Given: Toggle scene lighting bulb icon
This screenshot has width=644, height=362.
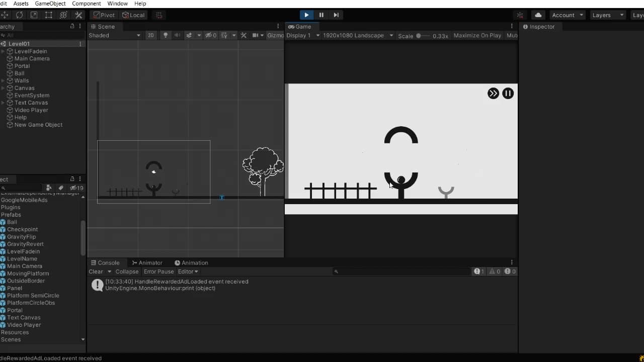Looking at the screenshot, I should (x=166, y=35).
